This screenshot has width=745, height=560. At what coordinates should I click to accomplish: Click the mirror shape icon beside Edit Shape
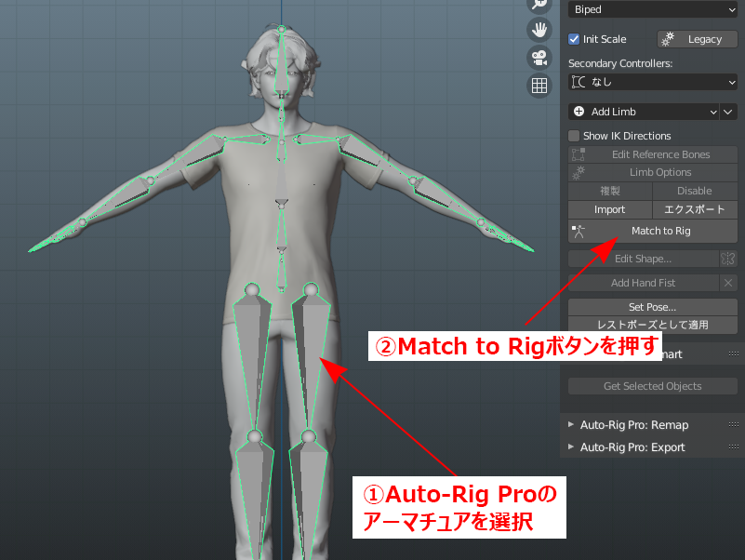click(728, 259)
